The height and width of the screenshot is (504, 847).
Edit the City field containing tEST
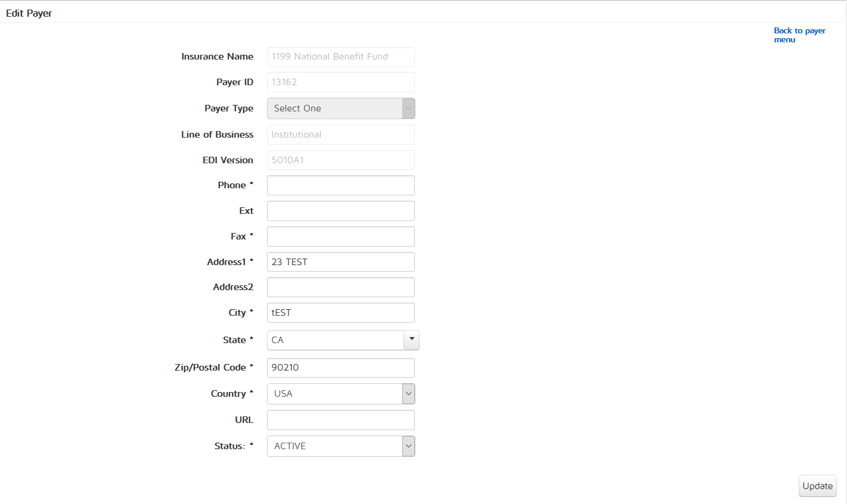point(340,313)
